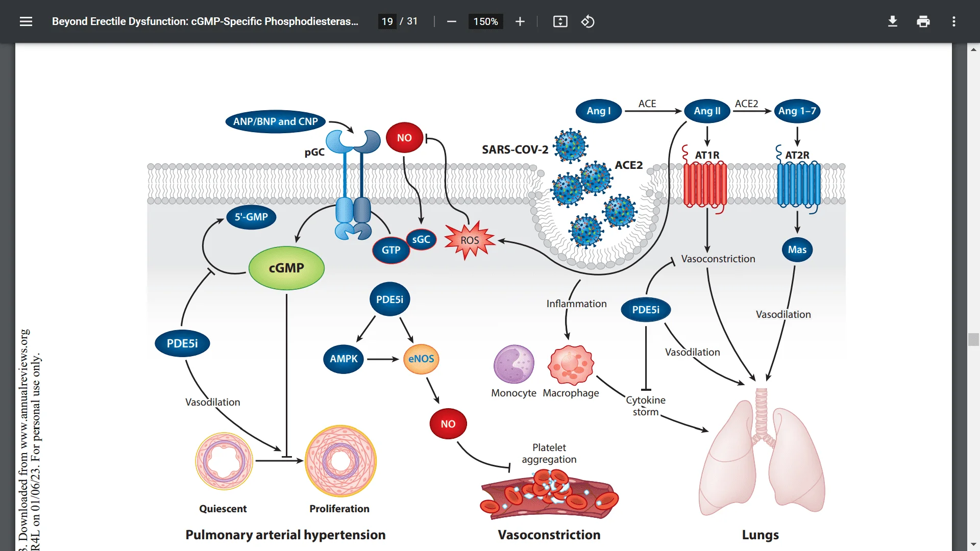The image size is (980, 551).
Task: Click the 'Inflammation' label
Action: [x=577, y=304]
